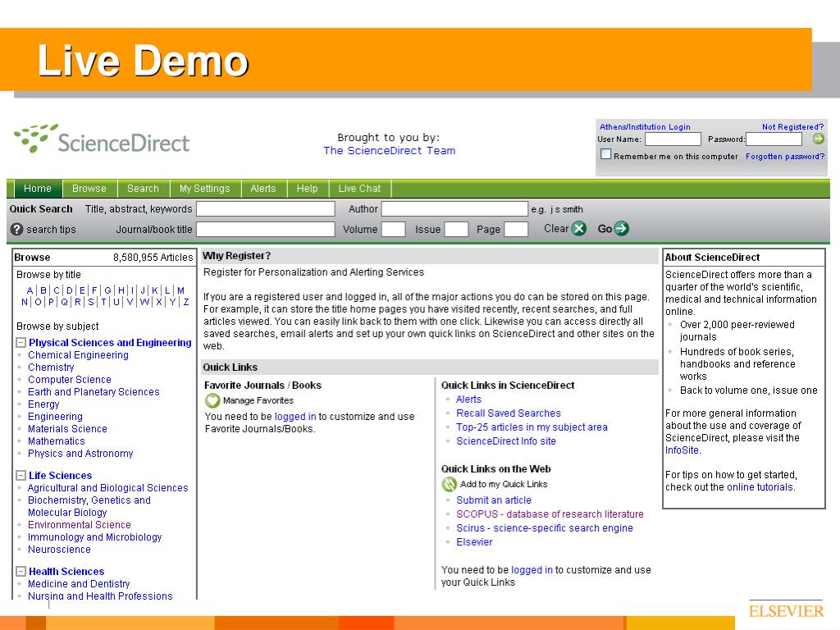Open the Live Chat tab
This screenshot has width=840, height=630.
[x=359, y=189]
